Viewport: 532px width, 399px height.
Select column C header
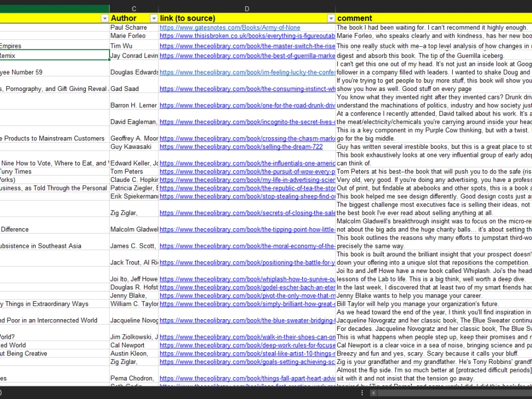coord(134,9)
